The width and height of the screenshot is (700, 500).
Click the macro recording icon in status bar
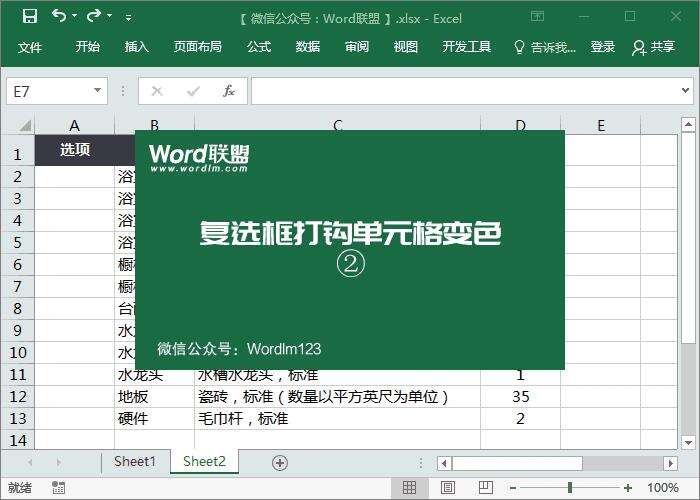click(x=59, y=488)
